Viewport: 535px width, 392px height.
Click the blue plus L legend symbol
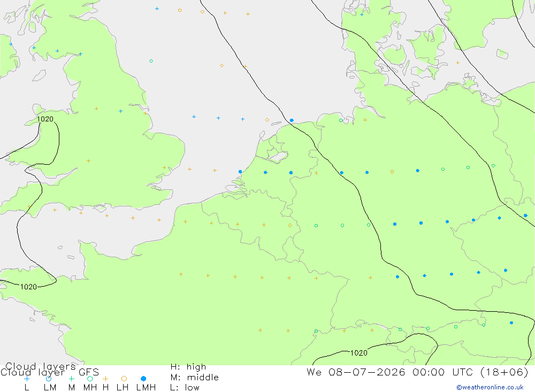pos(27,379)
